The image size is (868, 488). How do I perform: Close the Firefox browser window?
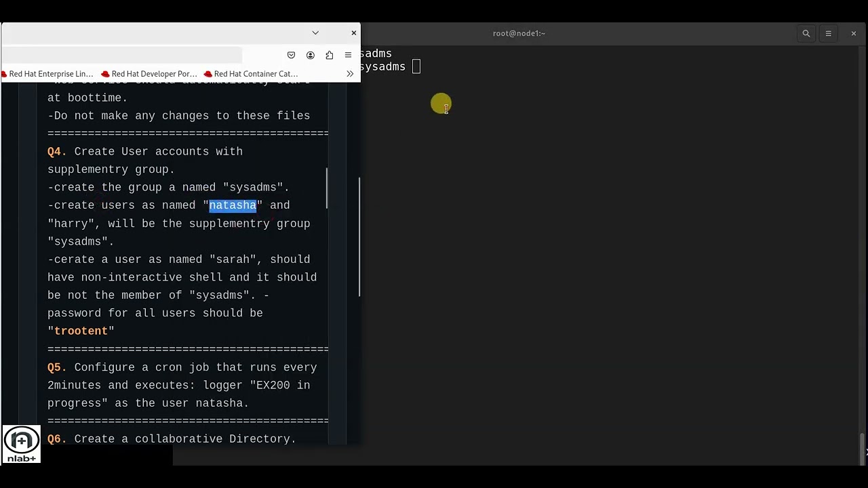[x=353, y=33]
